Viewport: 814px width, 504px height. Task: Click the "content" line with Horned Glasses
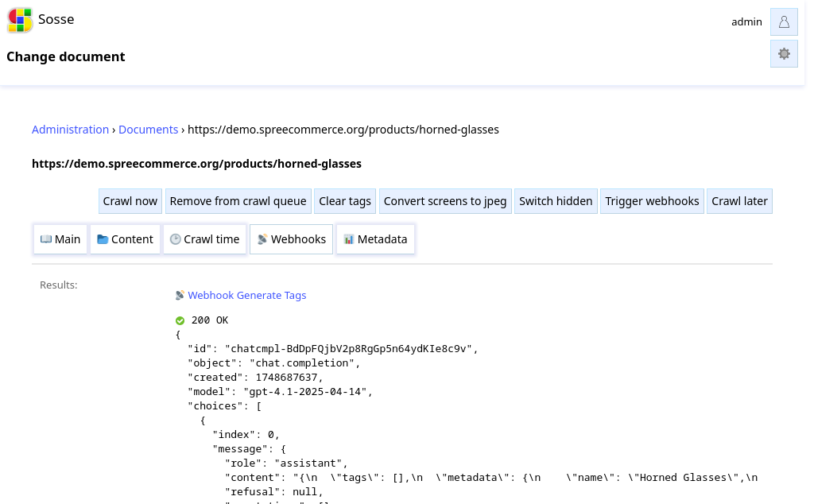(491, 478)
